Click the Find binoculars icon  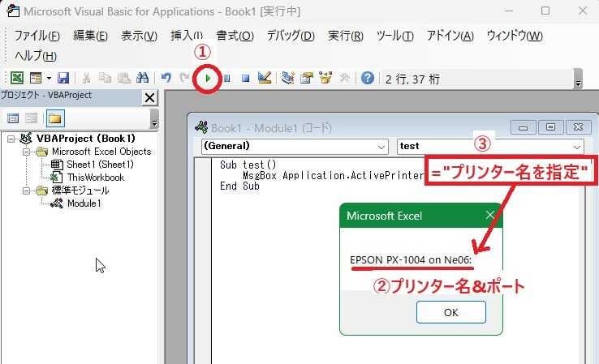pyautogui.click(x=142, y=78)
